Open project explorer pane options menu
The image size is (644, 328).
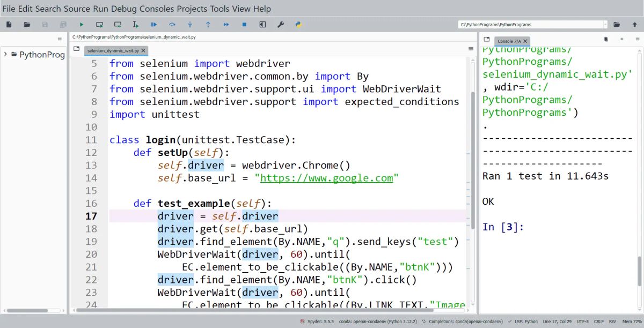(60, 39)
